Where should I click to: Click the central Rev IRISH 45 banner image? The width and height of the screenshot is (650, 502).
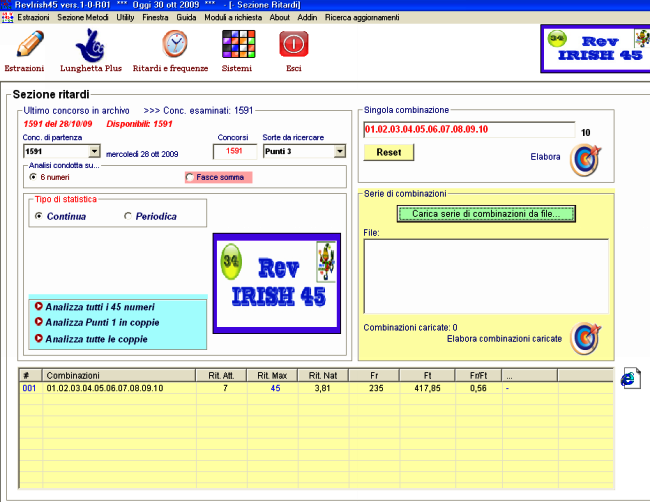point(277,284)
